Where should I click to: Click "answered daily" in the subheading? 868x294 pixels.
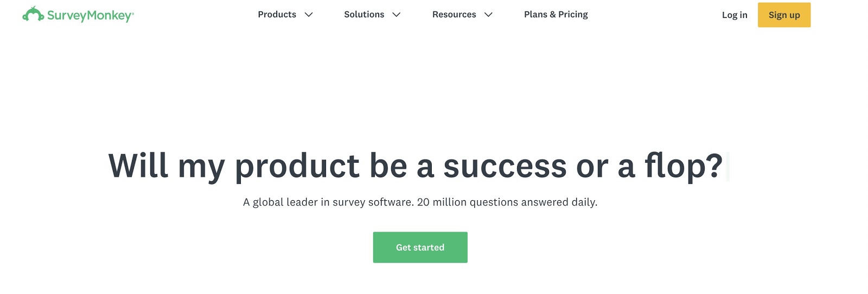point(558,202)
